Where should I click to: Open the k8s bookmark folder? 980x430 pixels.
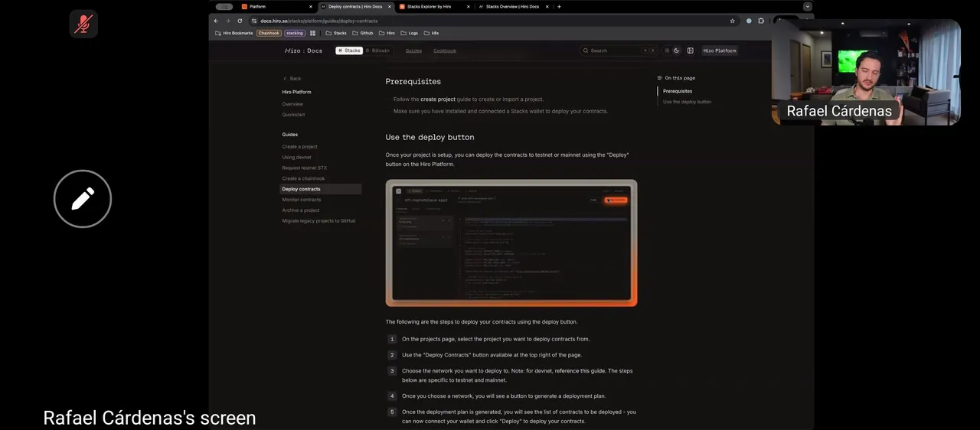[x=432, y=33]
